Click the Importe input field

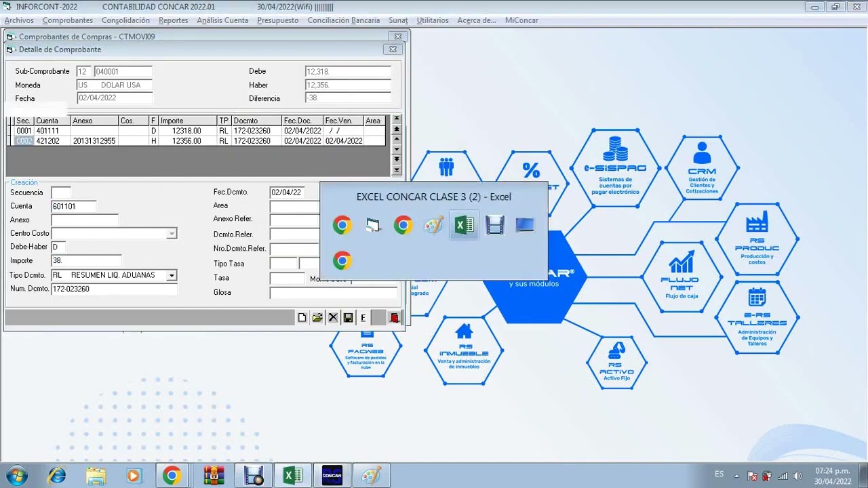coord(86,261)
